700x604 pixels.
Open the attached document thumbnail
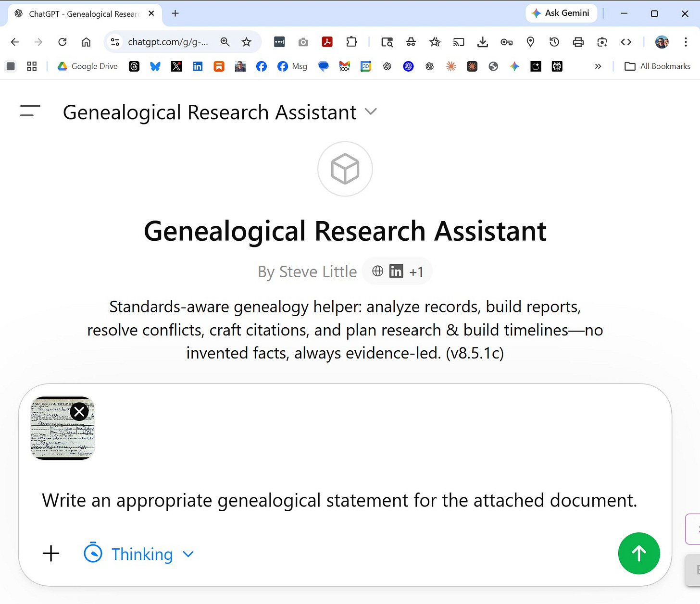[62, 428]
